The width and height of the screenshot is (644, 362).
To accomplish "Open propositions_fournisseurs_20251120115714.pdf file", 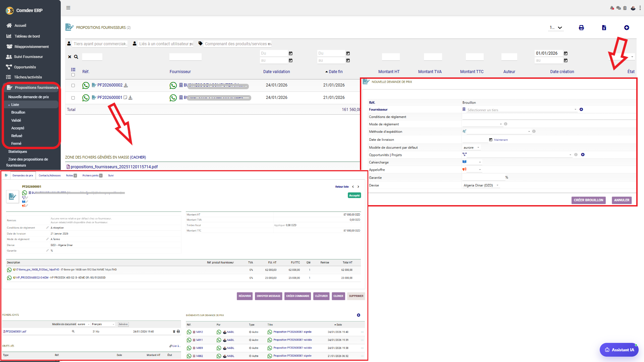I will [114, 167].
